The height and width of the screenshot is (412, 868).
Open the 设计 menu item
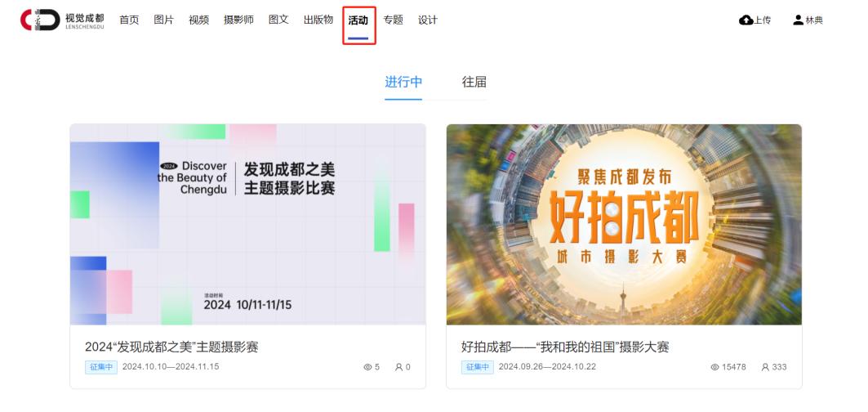[428, 20]
